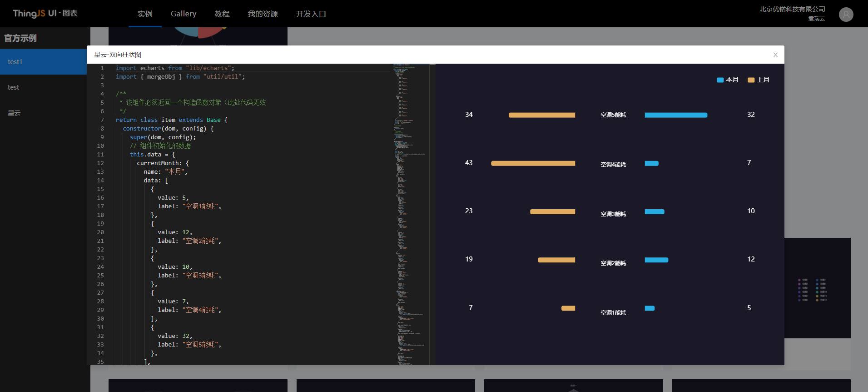Go to 我的资源 tab
Screen dimensions: 868x392
(263, 14)
